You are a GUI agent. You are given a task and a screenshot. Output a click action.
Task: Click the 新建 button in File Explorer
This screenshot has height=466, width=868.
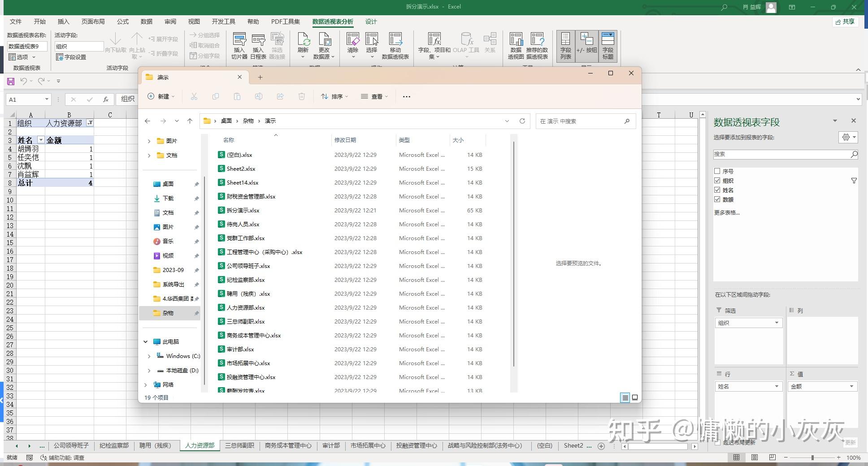161,96
